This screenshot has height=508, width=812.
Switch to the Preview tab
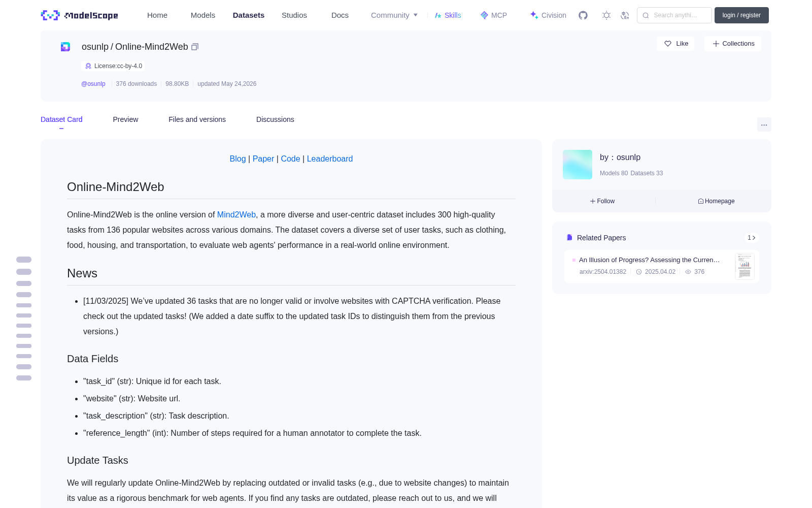125,119
